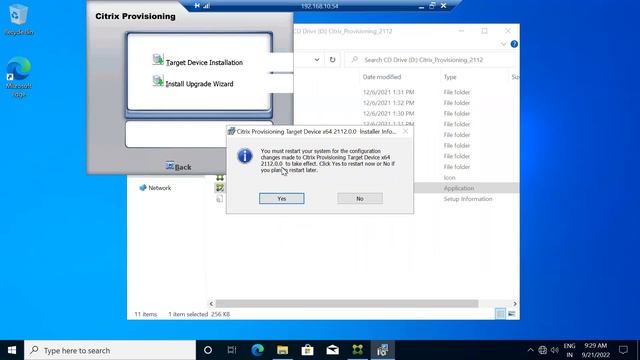Select the row of type Icon

click(449, 178)
